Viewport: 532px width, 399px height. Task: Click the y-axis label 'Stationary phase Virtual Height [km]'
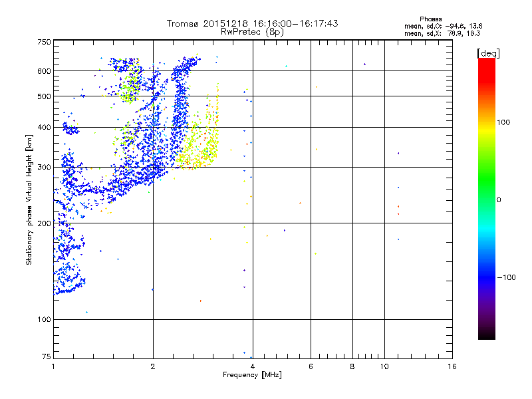pos(29,200)
